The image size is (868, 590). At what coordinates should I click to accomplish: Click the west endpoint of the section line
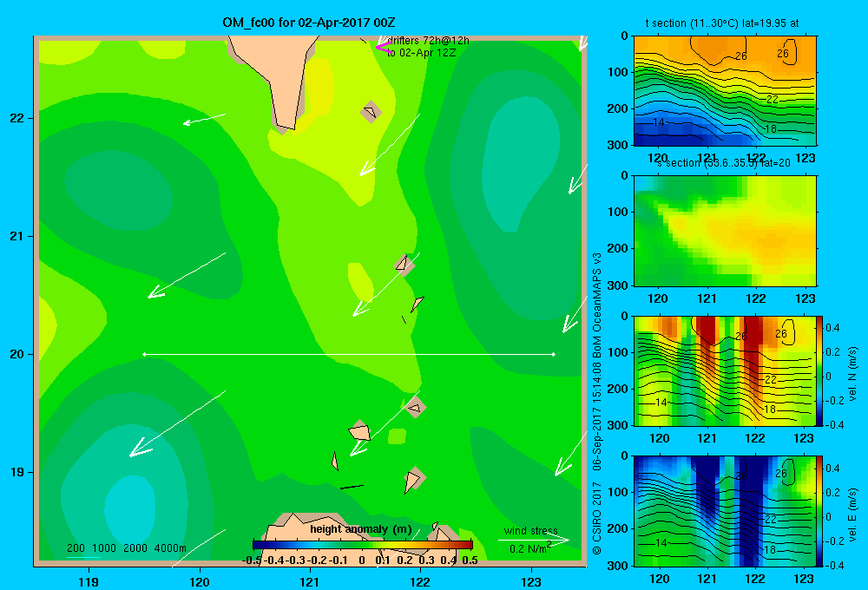tap(144, 354)
